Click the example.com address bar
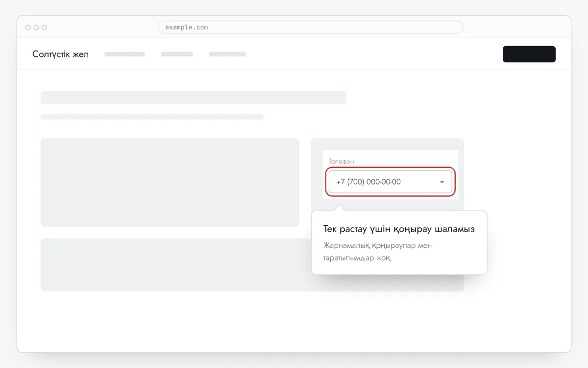 point(310,27)
